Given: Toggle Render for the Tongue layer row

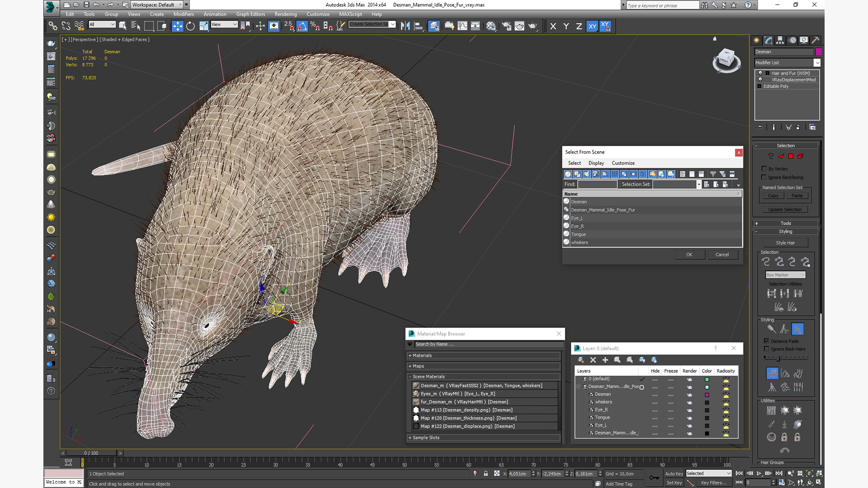Looking at the screenshot, I should pos(689,418).
